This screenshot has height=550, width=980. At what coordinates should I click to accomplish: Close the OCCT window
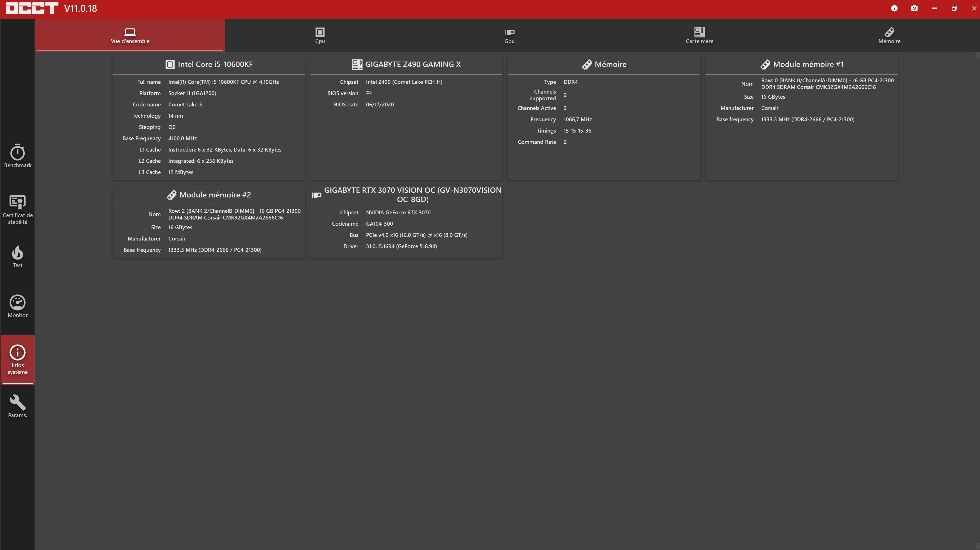[974, 8]
